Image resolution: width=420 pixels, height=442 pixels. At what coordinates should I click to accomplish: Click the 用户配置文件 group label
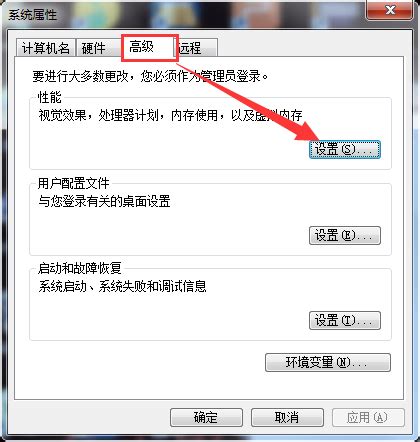pyautogui.click(x=73, y=183)
